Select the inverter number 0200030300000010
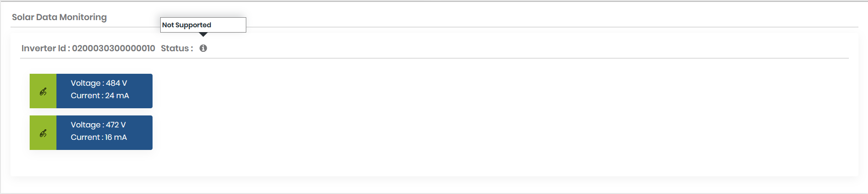This screenshot has height=194, width=868. (x=113, y=48)
